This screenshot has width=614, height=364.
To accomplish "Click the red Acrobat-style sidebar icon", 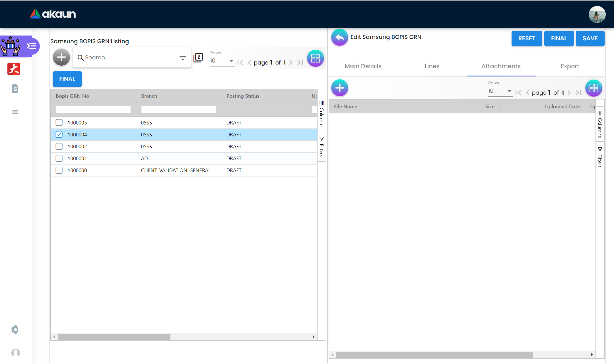I will (x=14, y=69).
